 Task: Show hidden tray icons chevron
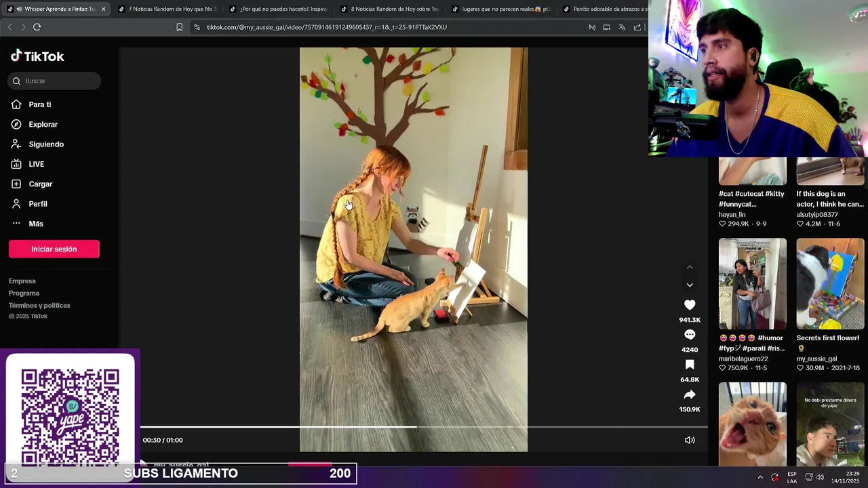(760, 477)
